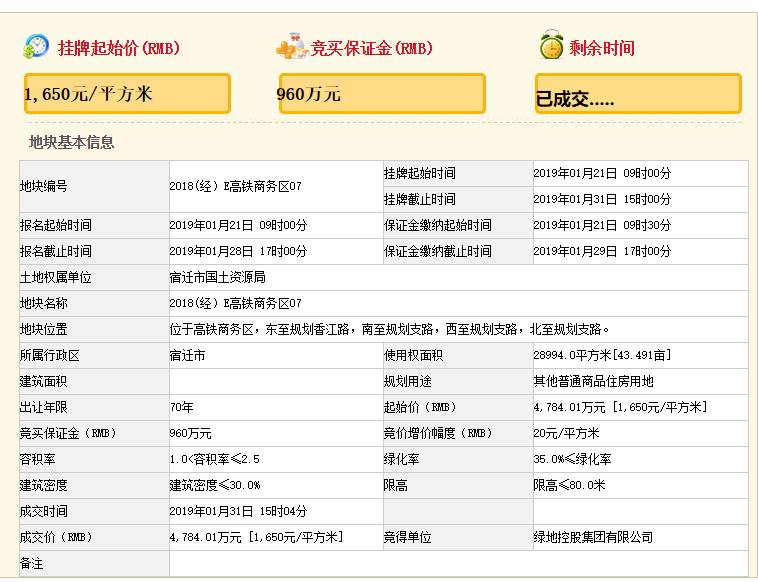The height and width of the screenshot is (582, 758).
Task: Click the 竞买保证金（RMB） table label
Action: point(68,434)
